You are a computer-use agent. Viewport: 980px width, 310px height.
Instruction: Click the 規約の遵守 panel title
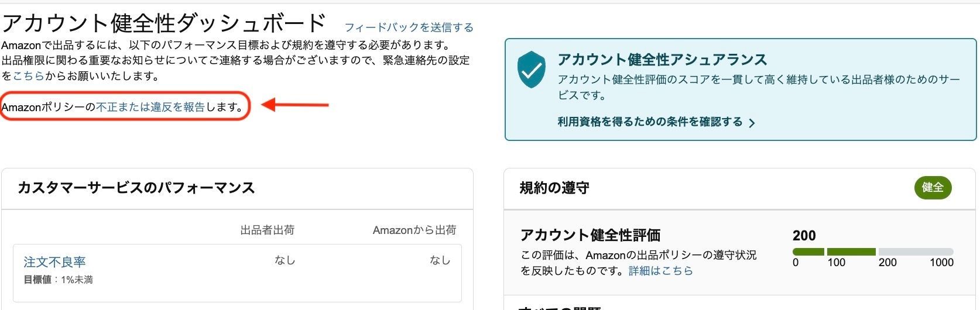[x=554, y=188]
